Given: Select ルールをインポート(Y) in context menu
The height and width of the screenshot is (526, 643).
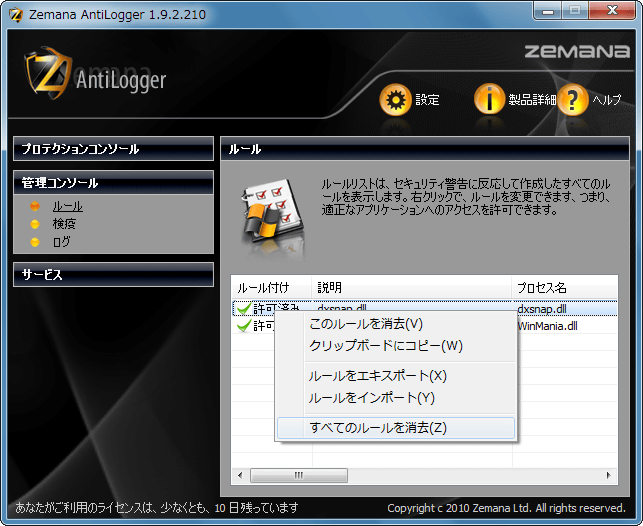Looking at the screenshot, I should (x=396, y=398).
